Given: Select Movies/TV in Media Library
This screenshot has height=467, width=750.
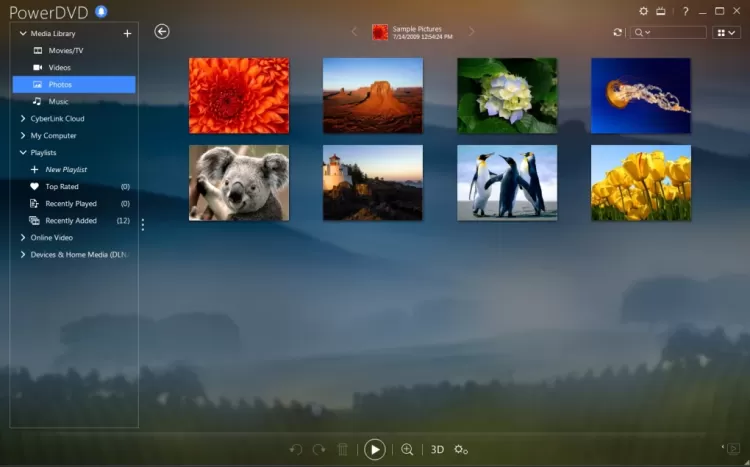Looking at the screenshot, I should (66, 50).
